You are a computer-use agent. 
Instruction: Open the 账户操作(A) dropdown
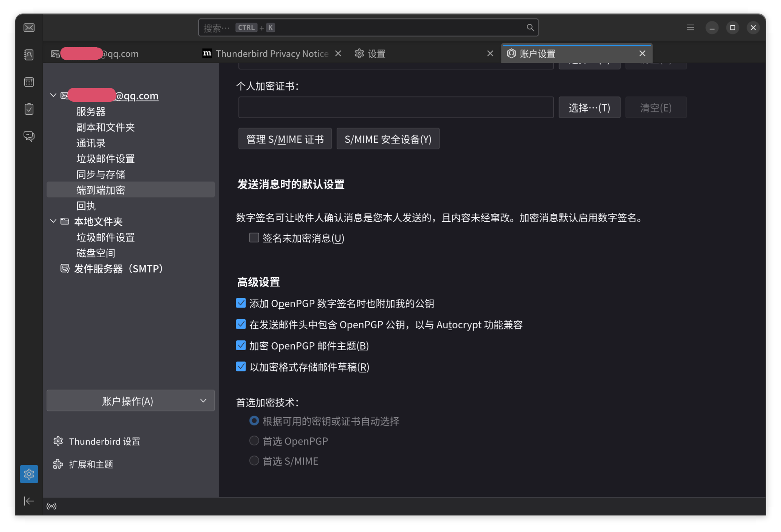(x=130, y=400)
